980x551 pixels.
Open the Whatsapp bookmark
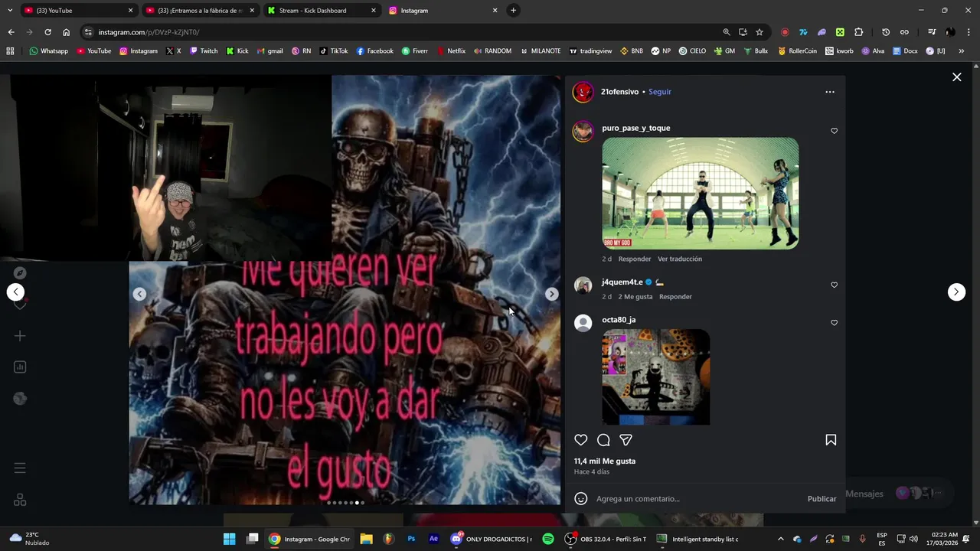(48, 51)
